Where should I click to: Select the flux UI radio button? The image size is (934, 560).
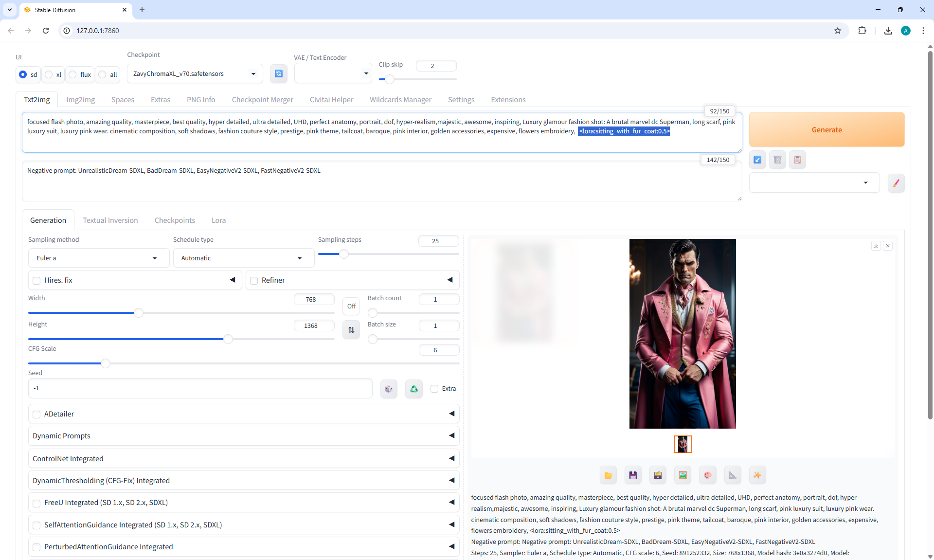point(73,74)
